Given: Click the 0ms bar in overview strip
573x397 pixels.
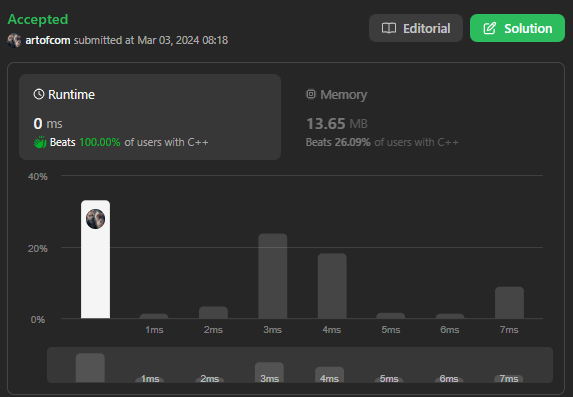Looking at the screenshot, I should tap(90, 368).
